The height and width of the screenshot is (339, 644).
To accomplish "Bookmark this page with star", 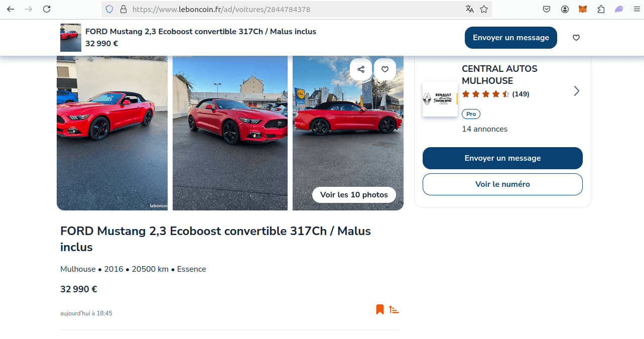I will click(484, 9).
